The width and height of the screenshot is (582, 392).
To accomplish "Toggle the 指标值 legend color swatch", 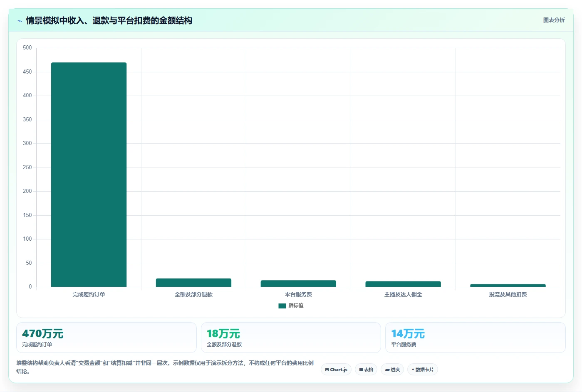I will point(282,306).
